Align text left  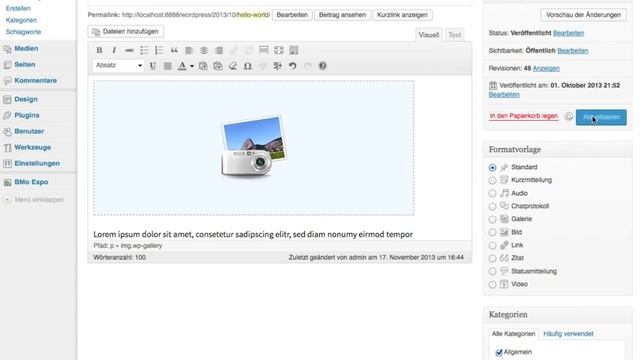[x=189, y=50]
